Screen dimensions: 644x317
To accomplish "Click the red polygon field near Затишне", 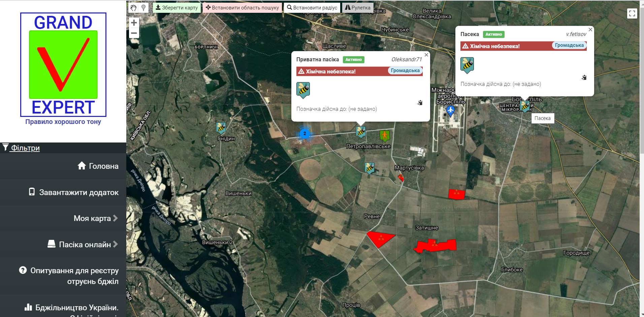I will coord(436,246).
